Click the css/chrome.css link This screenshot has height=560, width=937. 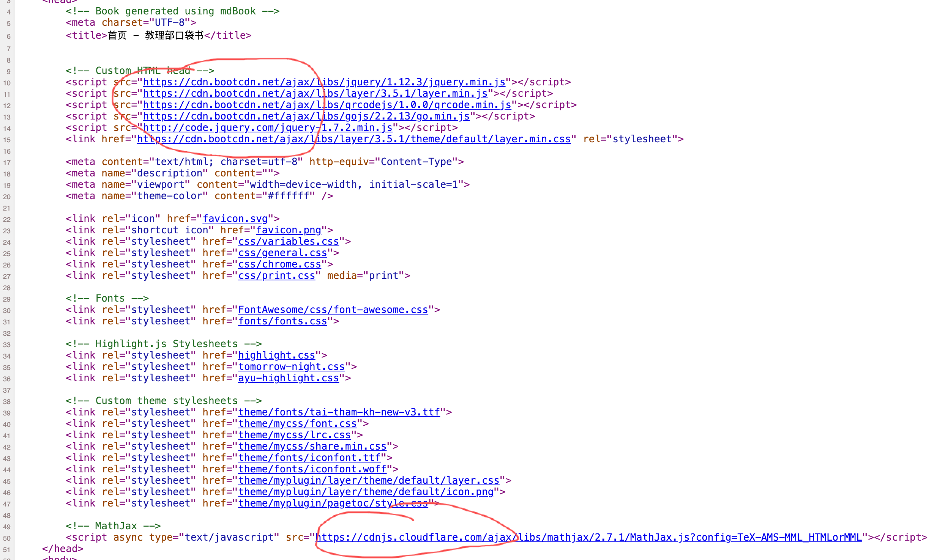pos(279,264)
